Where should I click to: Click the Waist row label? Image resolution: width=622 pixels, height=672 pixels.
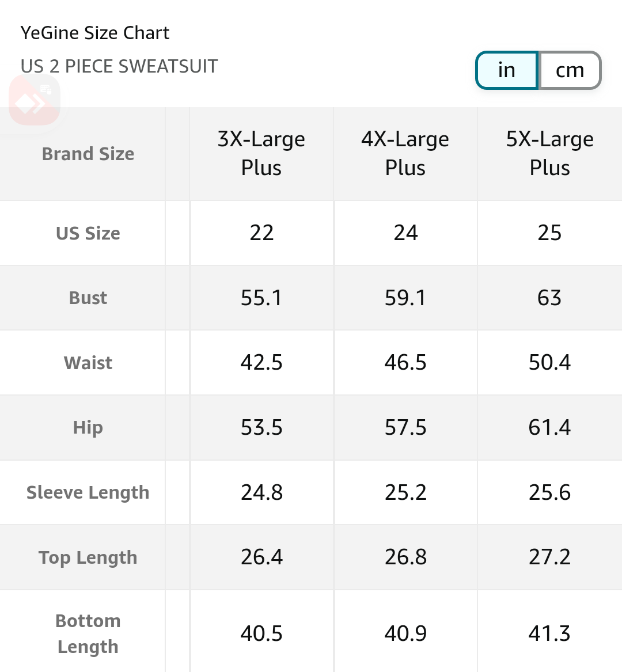[x=88, y=363]
